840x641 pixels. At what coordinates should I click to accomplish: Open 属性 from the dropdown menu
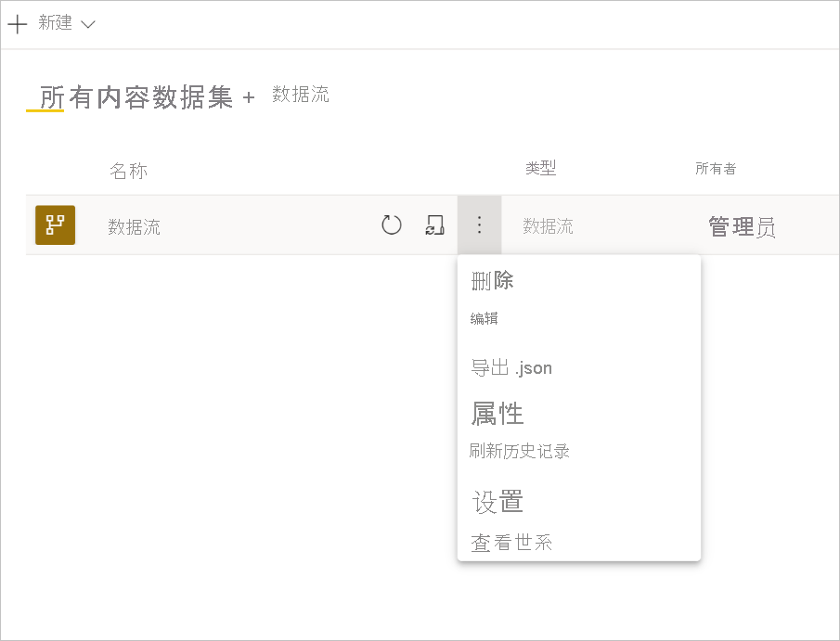pos(497,413)
